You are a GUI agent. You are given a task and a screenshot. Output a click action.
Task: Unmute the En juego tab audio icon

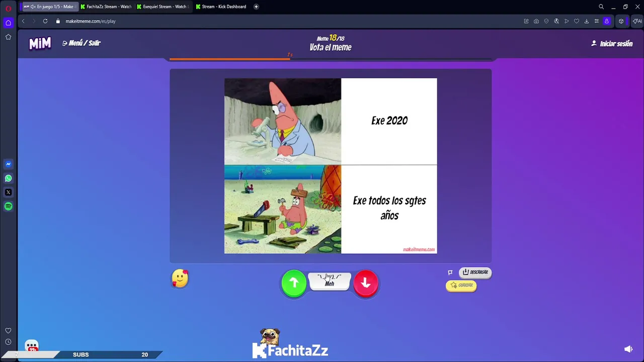33,7
